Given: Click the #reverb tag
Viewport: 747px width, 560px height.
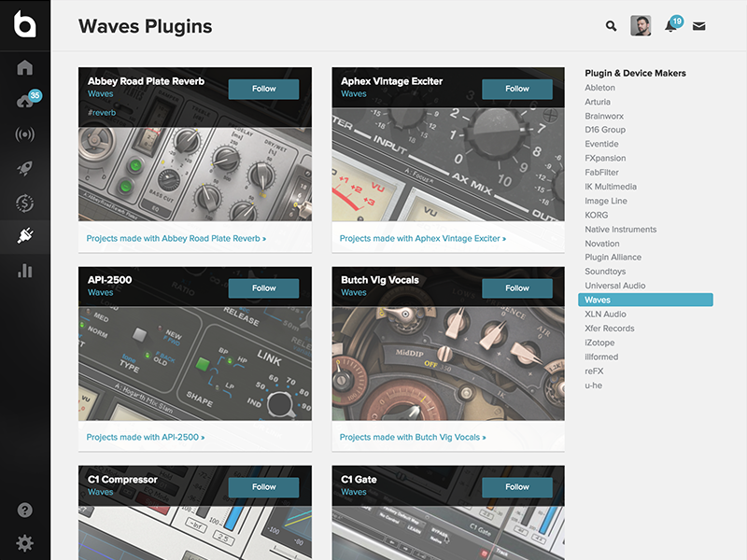Looking at the screenshot, I should coord(102,112).
